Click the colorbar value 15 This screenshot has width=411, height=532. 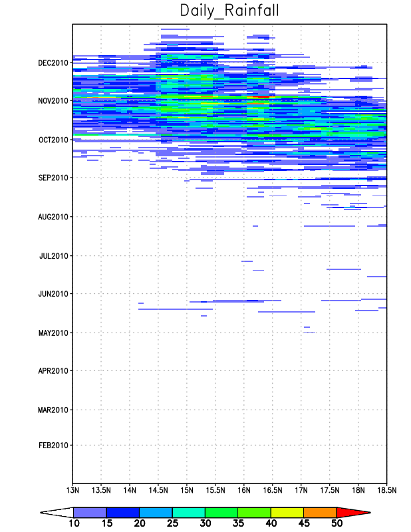pyautogui.click(x=107, y=523)
